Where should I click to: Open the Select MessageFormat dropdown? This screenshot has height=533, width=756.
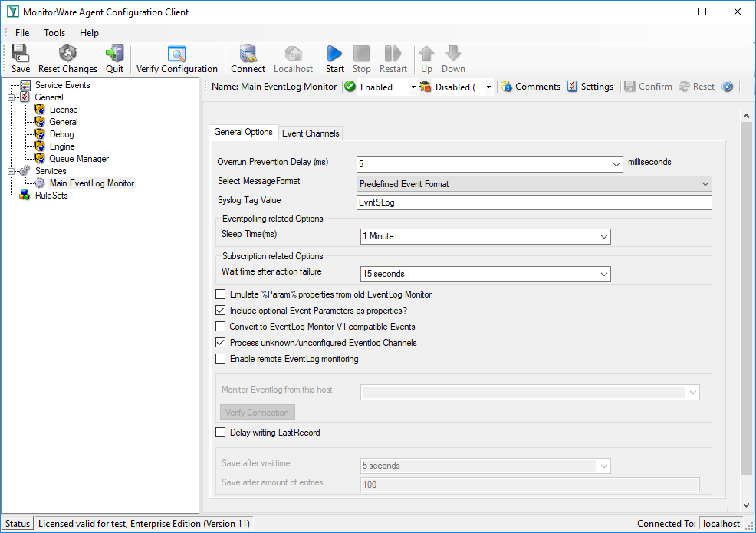[x=534, y=184]
